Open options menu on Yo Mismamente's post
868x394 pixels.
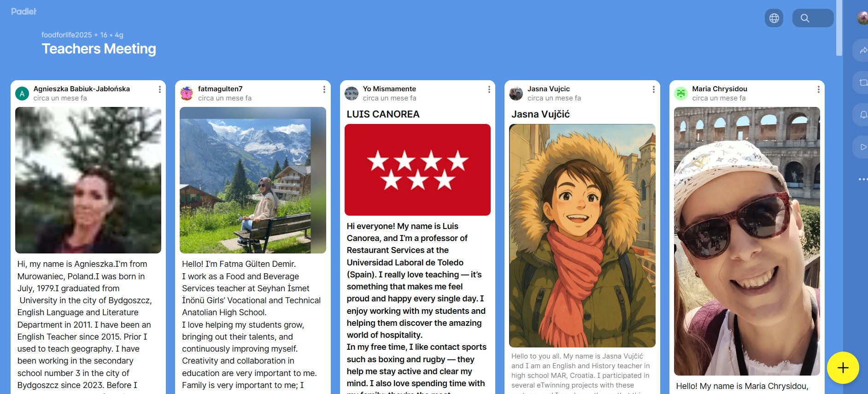489,89
